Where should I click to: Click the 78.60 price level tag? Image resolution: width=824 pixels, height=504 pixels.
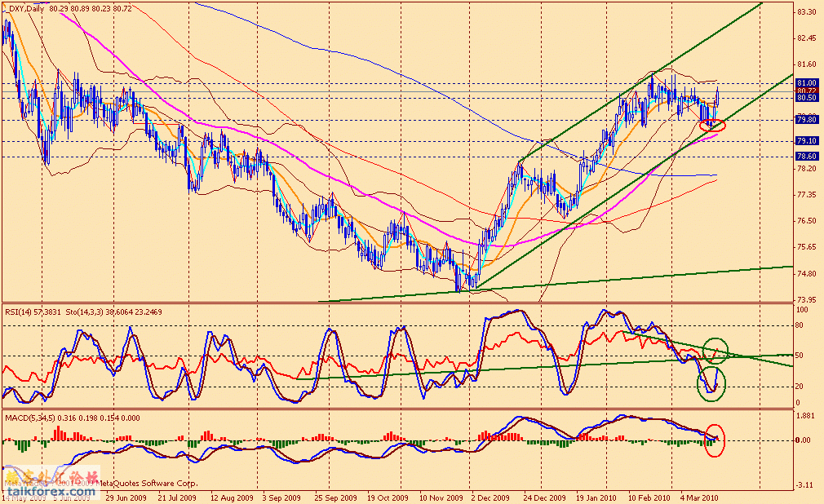tap(806, 157)
